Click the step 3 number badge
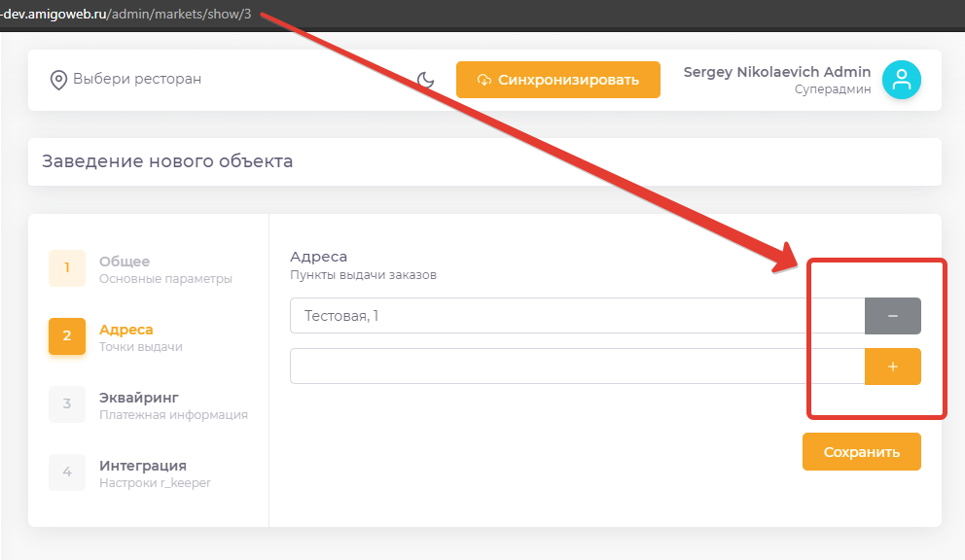Screen dimensions: 965x560 (67, 404)
